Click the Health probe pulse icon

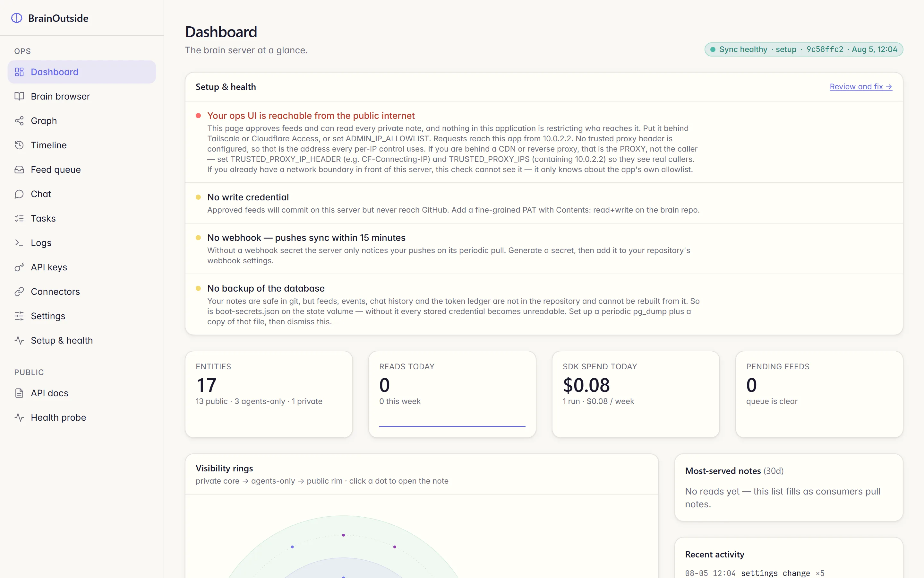19,417
